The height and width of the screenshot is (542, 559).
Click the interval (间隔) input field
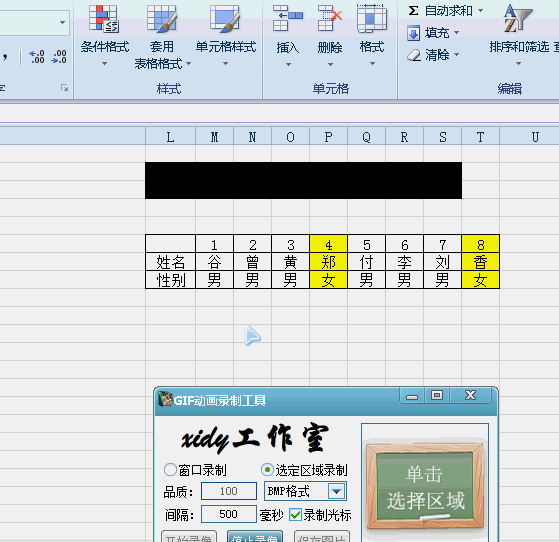point(229,514)
